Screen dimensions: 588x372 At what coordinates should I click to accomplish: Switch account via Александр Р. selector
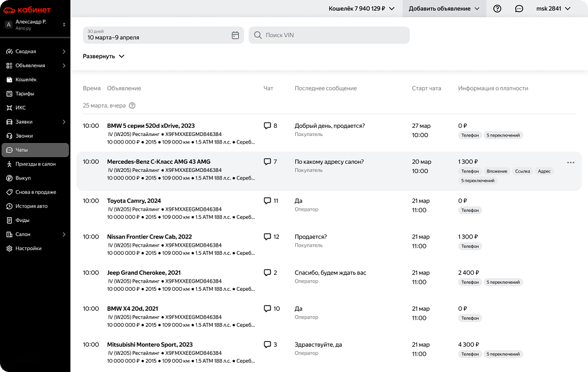(x=35, y=24)
